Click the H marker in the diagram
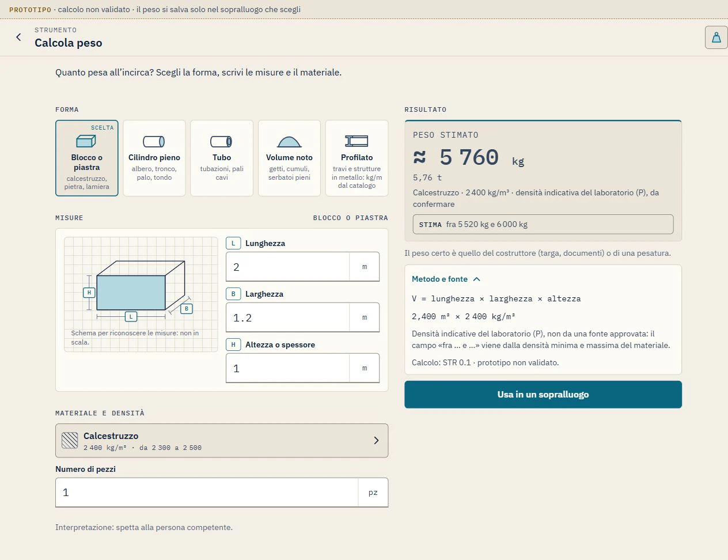The height and width of the screenshot is (560, 728). 89,293
